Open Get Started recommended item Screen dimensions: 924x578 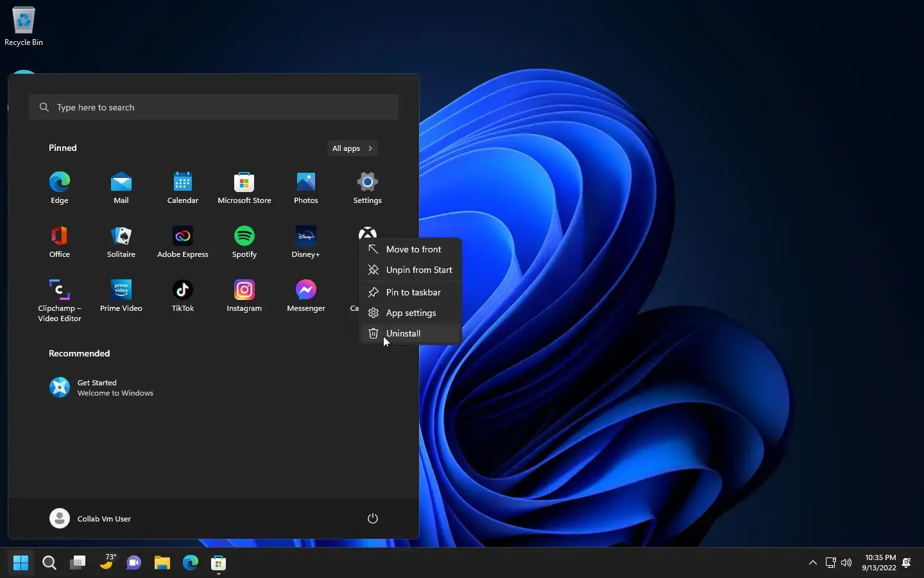pyautogui.click(x=102, y=387)
